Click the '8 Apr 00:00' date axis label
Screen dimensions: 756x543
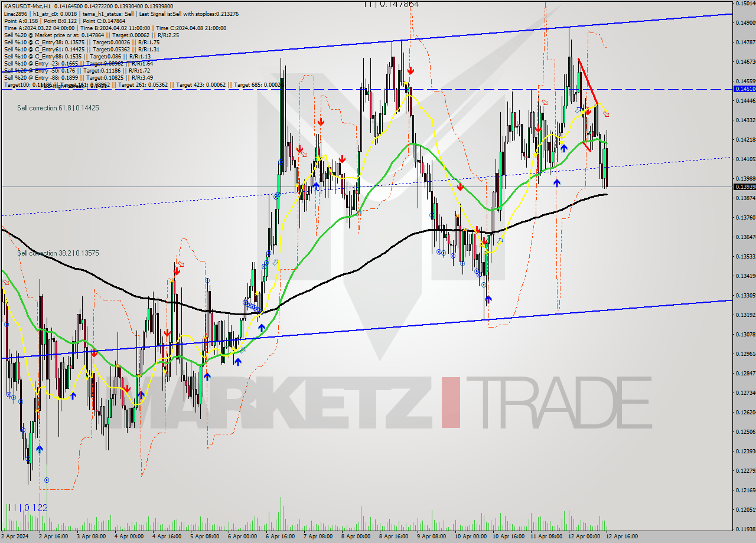click(x=355, y=537)
